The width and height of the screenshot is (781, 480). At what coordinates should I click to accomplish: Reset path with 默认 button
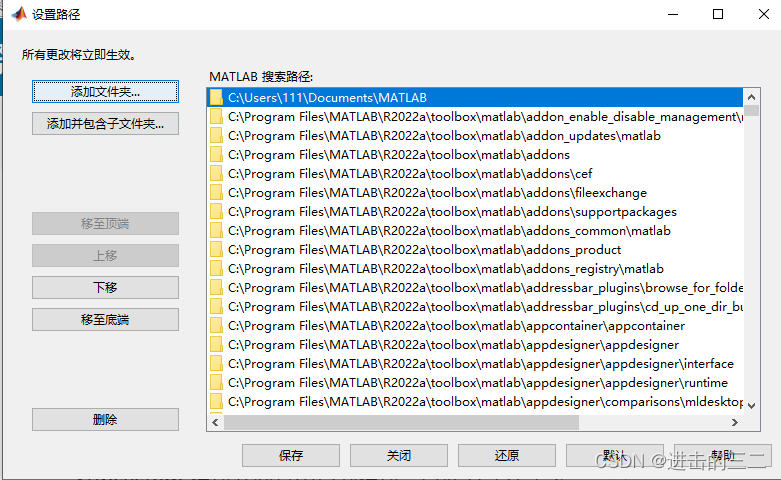pos(615,455)
